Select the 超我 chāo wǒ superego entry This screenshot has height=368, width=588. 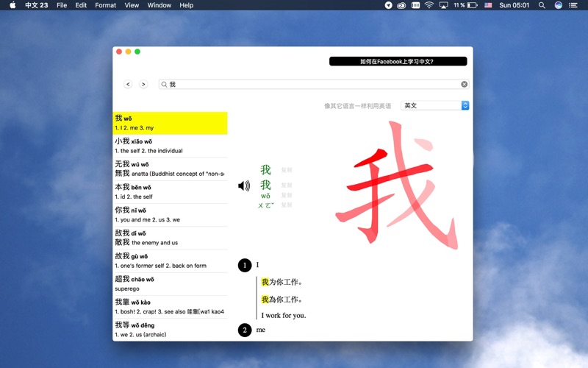170,283
